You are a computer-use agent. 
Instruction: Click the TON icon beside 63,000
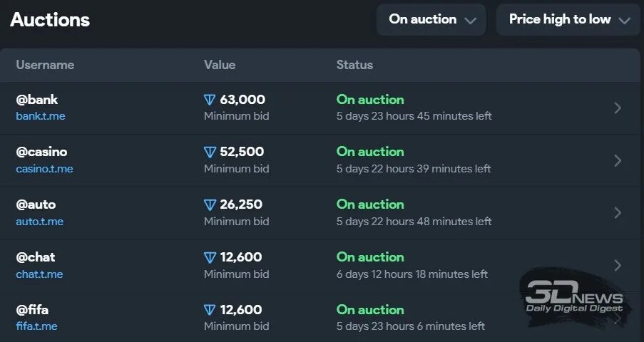[x=210, y=100]
